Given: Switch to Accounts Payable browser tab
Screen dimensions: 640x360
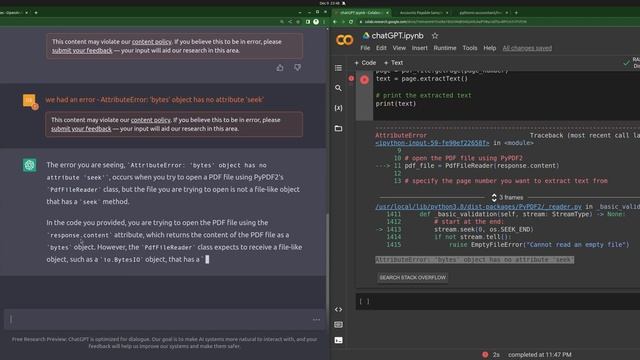Looking at the screenshot, I should tap(421, 13).
